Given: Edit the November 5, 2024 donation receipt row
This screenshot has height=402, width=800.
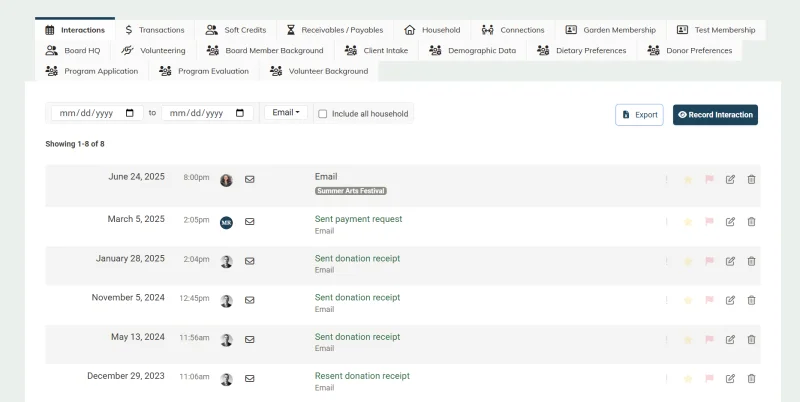Looking at the screenshot, I should coord(730,300).
